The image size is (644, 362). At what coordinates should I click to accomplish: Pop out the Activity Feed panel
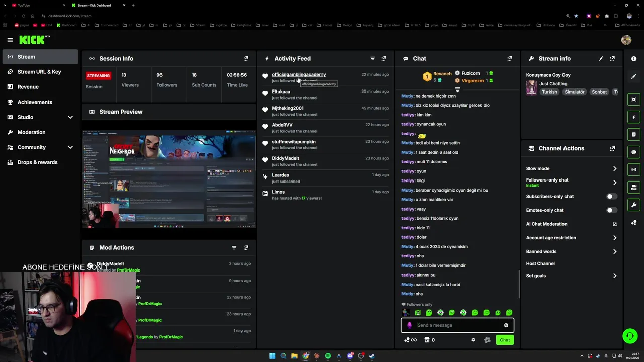(384, 59)
